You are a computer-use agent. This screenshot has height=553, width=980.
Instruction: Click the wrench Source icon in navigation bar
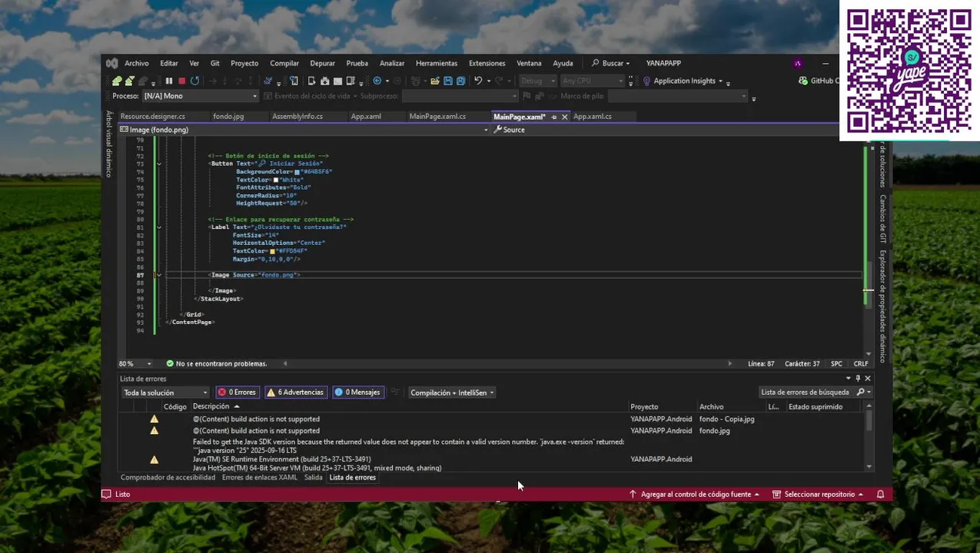pyautogui.click(x=498, y=130)
